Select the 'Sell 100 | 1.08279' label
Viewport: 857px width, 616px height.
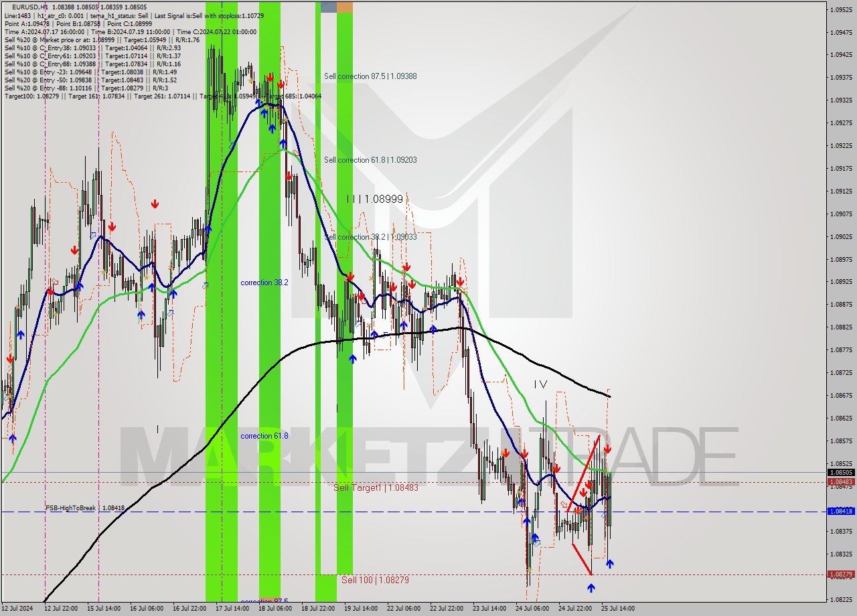click(x=375, y=580)
